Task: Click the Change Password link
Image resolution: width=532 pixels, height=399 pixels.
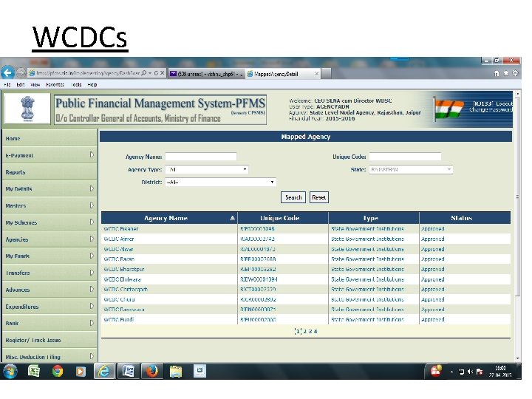Action: [491, 109]
